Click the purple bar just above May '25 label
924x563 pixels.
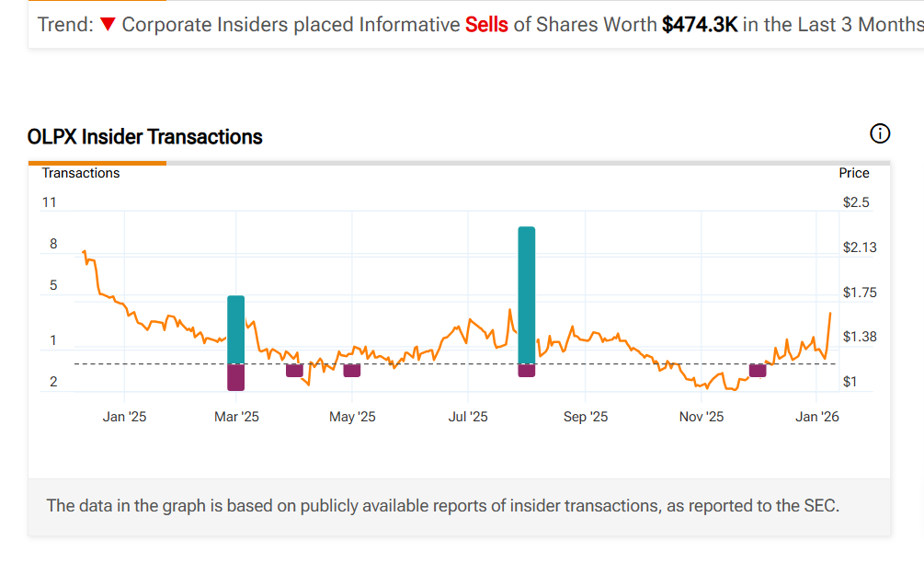351,370
